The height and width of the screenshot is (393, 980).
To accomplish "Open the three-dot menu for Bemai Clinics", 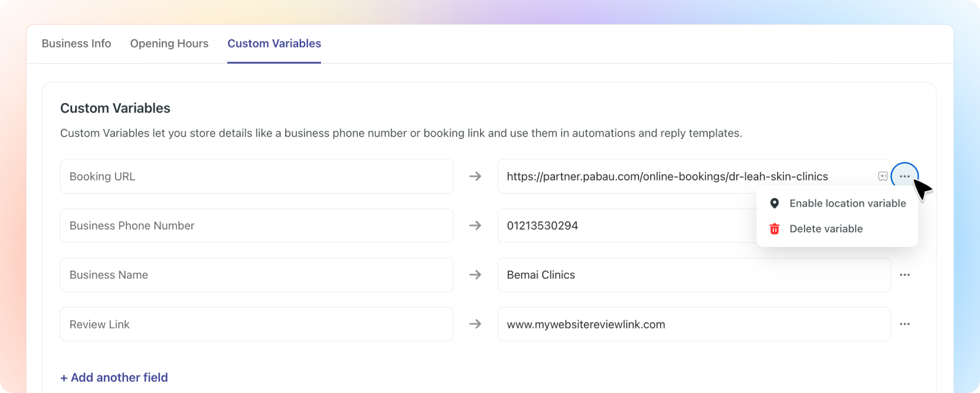I will (x=905, y=275).
